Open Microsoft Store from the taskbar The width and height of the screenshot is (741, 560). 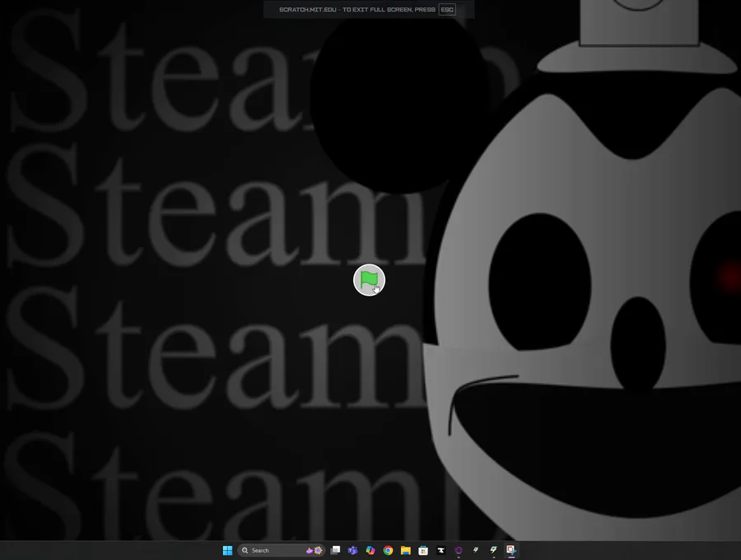coord(423,550)
